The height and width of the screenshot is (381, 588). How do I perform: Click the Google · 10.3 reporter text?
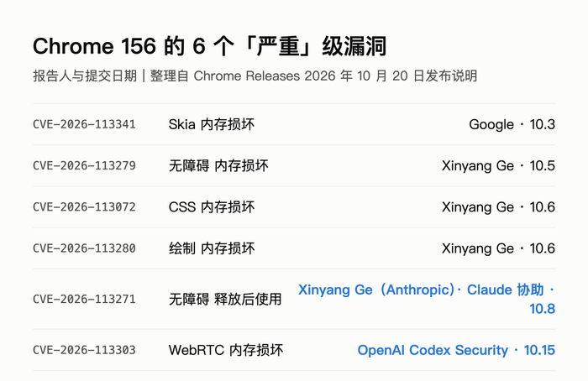click(512, 124)
